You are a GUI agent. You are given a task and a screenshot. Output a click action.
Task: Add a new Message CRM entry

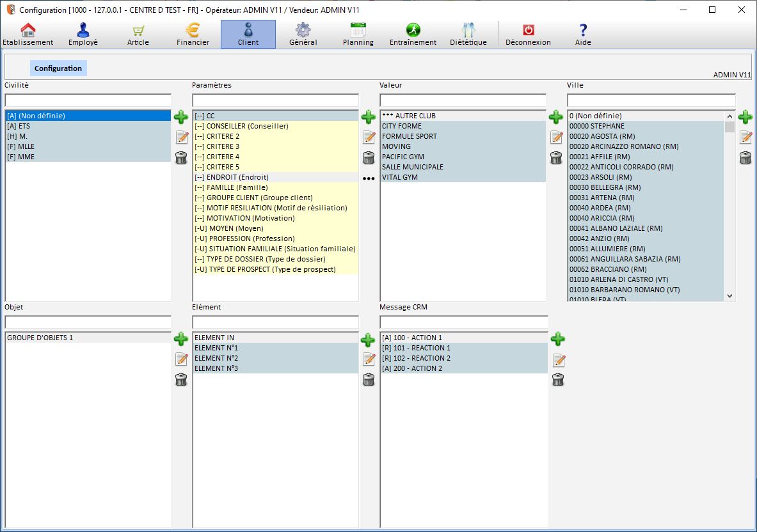(x=558, y=339)
